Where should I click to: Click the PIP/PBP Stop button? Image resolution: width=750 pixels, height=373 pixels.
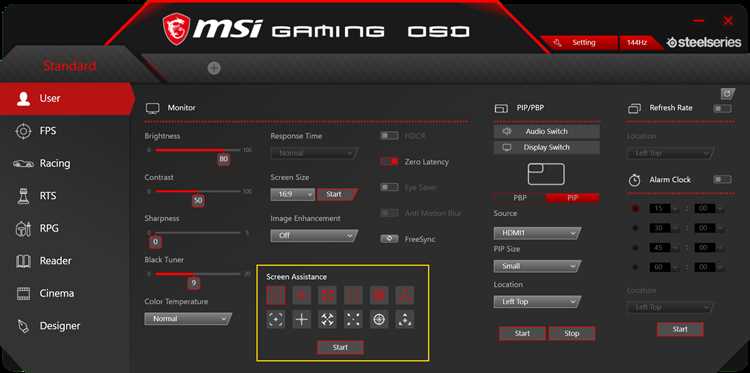tap(572, 334)
